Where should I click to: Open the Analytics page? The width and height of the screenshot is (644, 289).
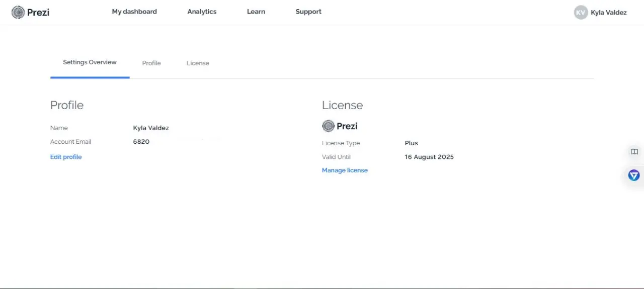pos(202,12)
